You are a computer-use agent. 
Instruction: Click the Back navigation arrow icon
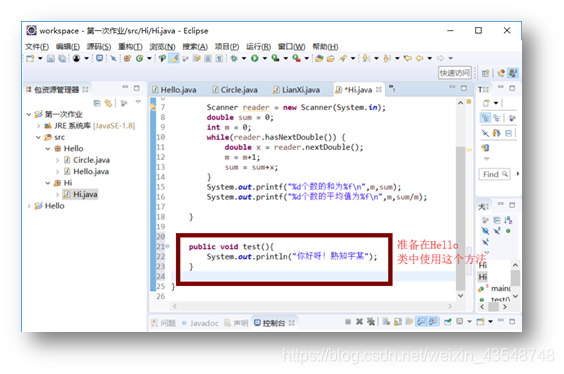pyautogui.click(x=419, y=58)
